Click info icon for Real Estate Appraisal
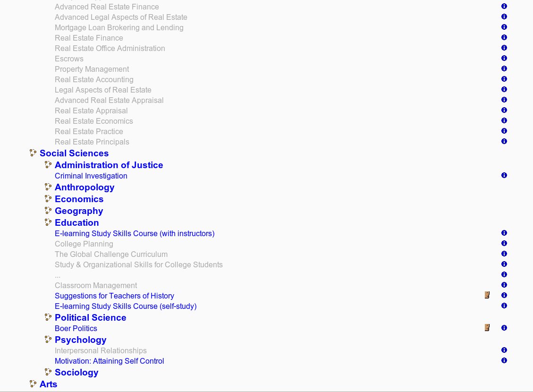Viewport: 533px width, 392px height. [504, 110]
